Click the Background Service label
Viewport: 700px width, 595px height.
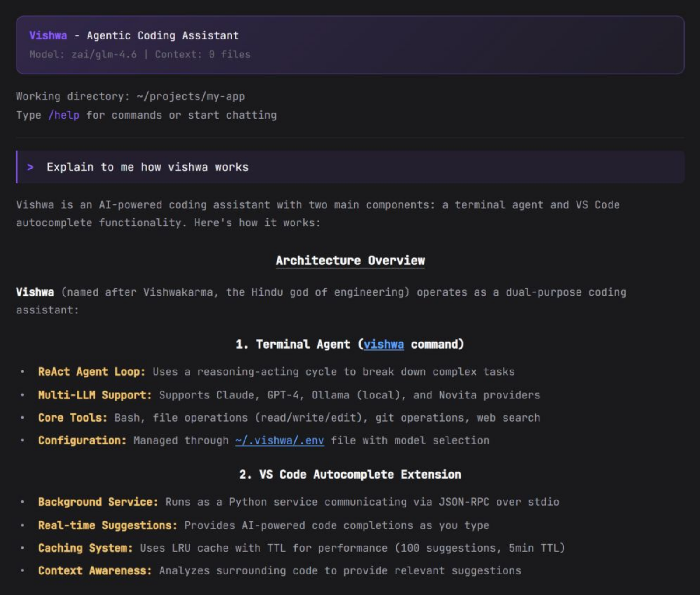coord(98,502)
